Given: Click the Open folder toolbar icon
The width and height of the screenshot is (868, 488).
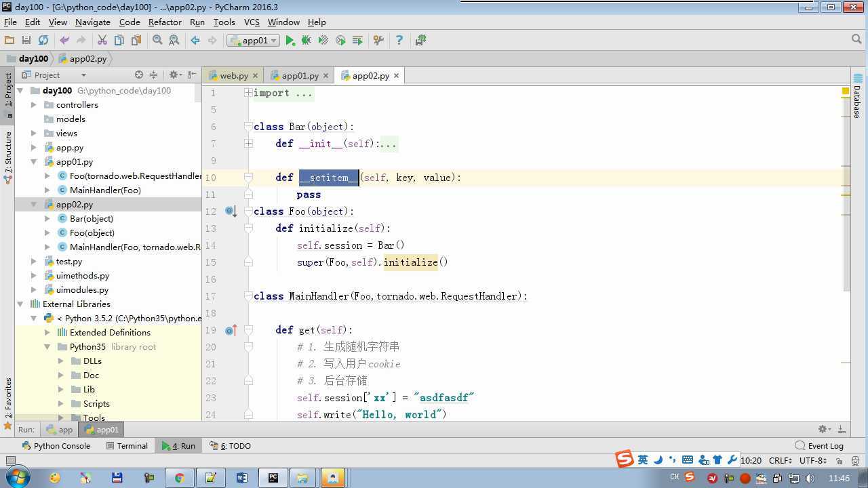Looking at the screenshot, I should (9, 41).
